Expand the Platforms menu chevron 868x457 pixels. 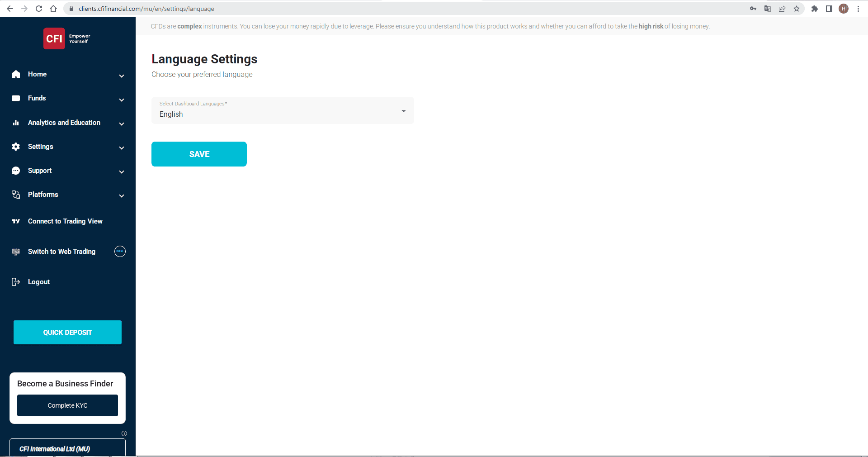[x=122, y=196]
